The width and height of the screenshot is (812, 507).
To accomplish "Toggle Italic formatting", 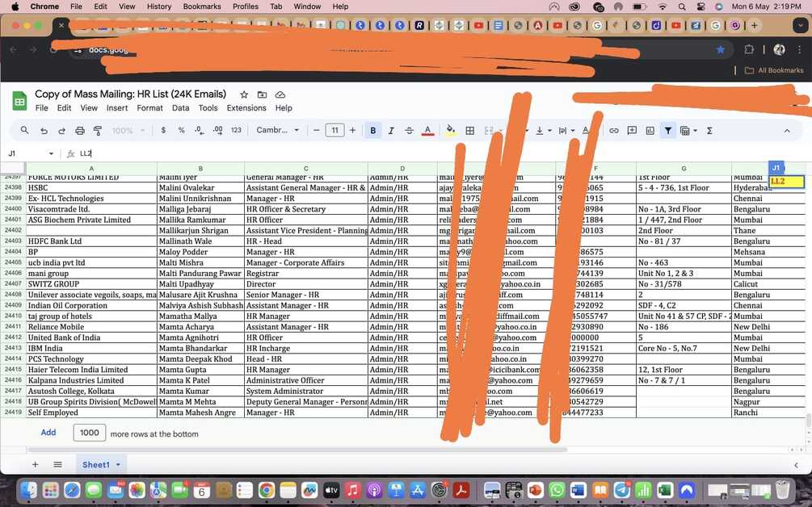I will [x=391, y=131].
